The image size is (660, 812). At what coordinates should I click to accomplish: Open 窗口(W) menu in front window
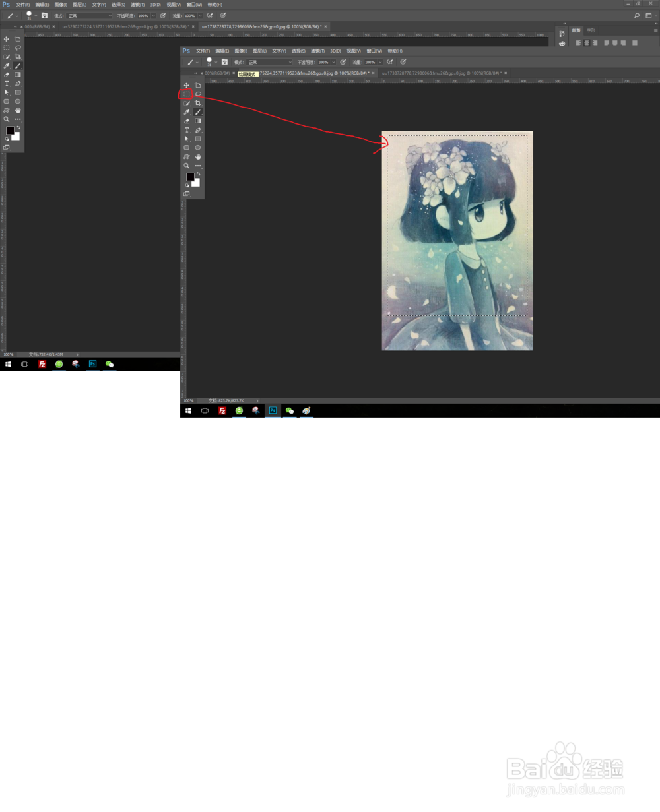[374, 51]
